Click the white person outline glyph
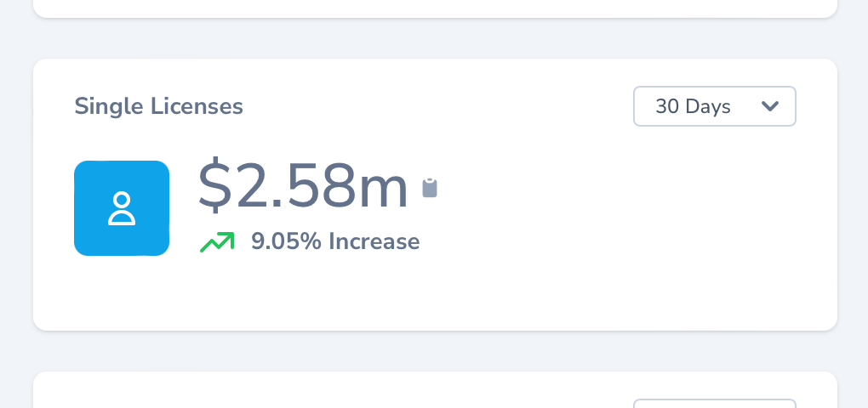Image resolution: width=868 pixels, height=408 pixels. 122,208
